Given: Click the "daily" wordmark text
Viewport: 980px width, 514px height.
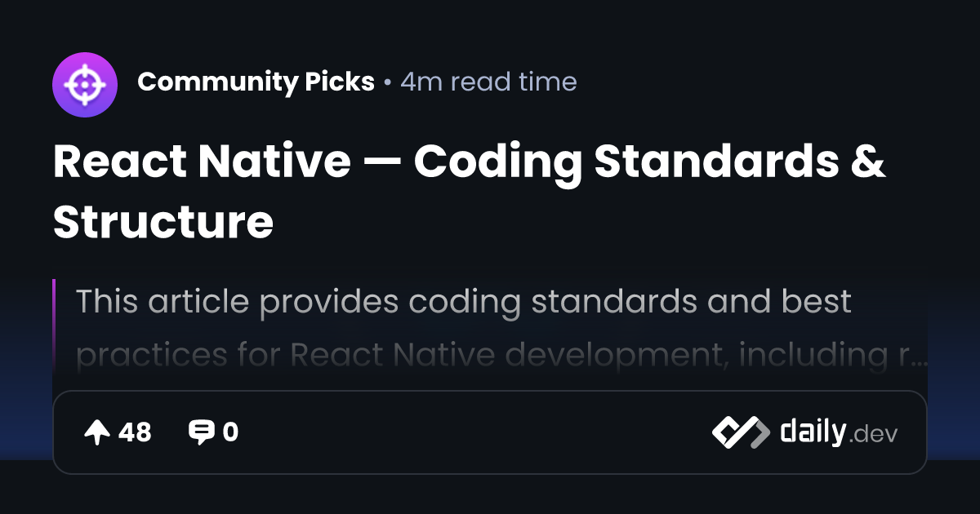Looking at the screenshot, I should [x=812, y=432].
